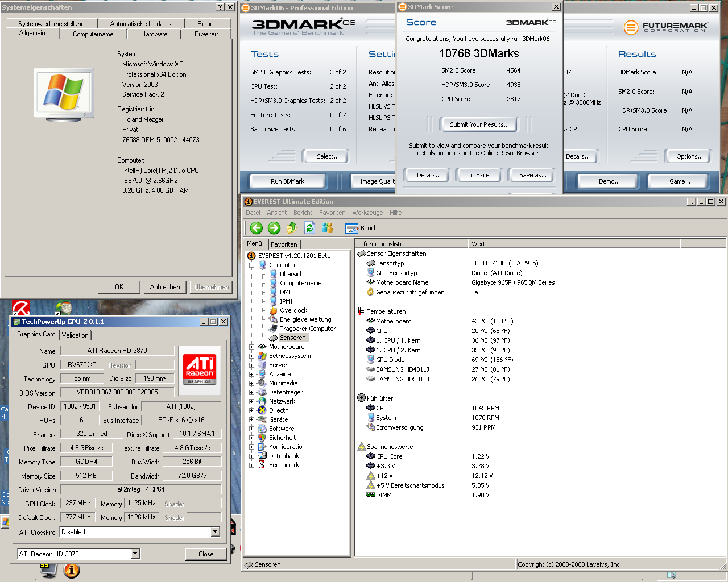Click the Multimedia icon in tree
This screenshot has width=728, height=582.
point(262,383)
